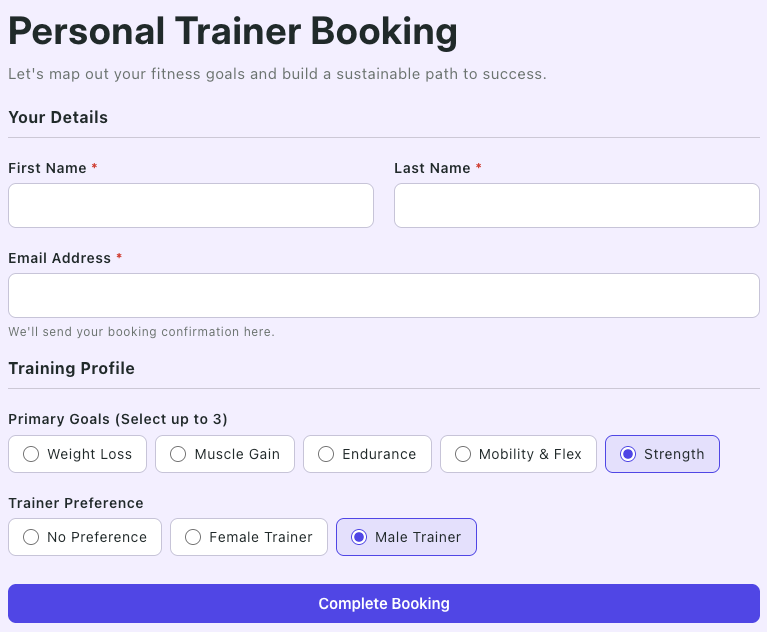This screenshot has height=632, width=767.
Task: Toggle the Strength goal option
Action: (x=662, y=454)
